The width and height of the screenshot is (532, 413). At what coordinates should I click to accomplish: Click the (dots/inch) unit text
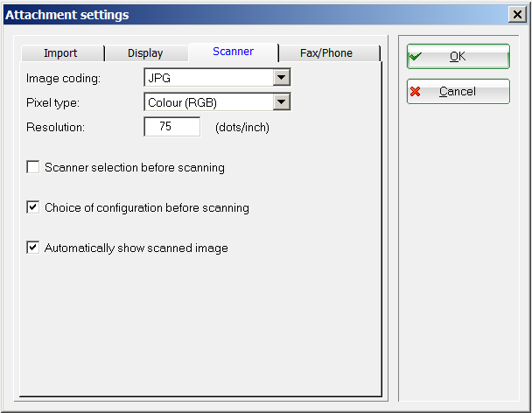coord(242,127)
